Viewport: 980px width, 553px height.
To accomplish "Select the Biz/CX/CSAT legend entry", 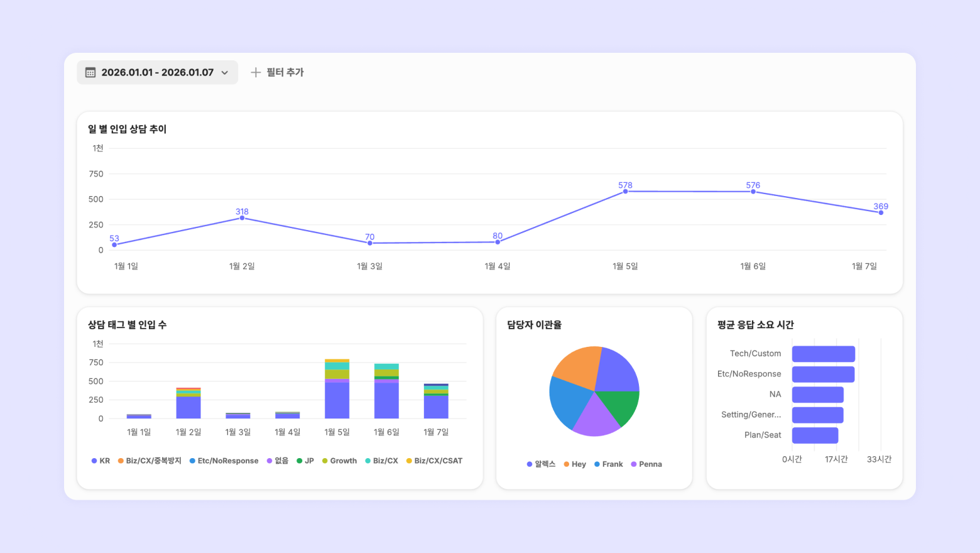I will click(x=434, y=461).
